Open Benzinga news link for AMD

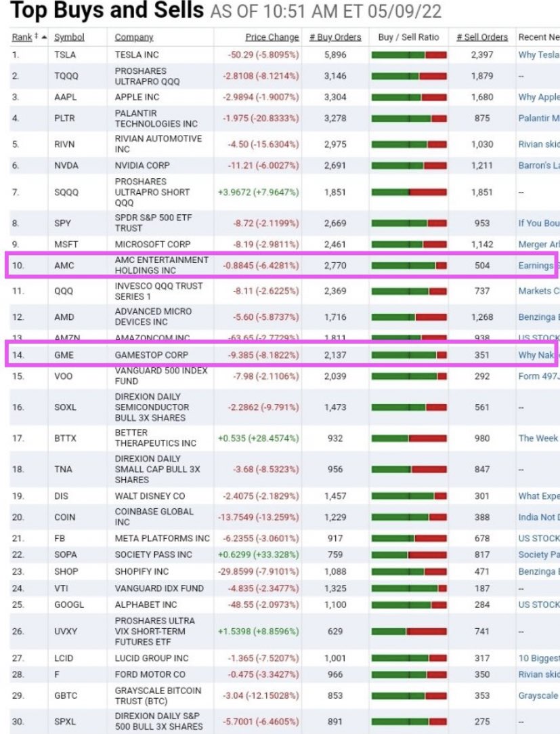coord(539,317)
